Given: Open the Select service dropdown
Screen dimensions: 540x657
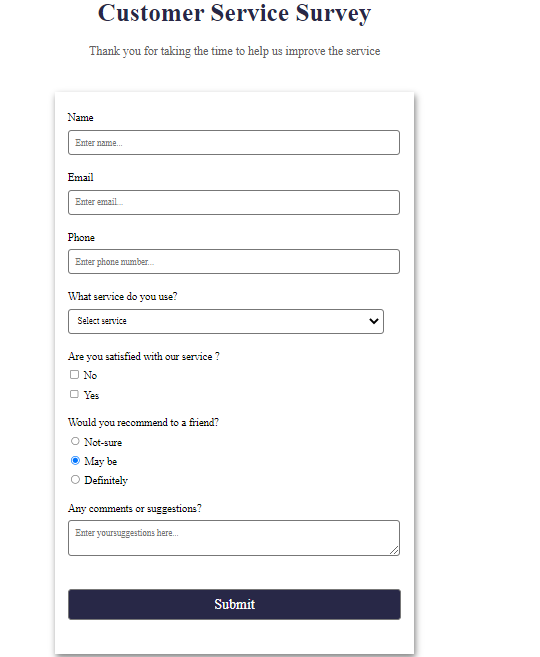Looking at the screenshot, I should pyautogui.click(x=226, y=321).
